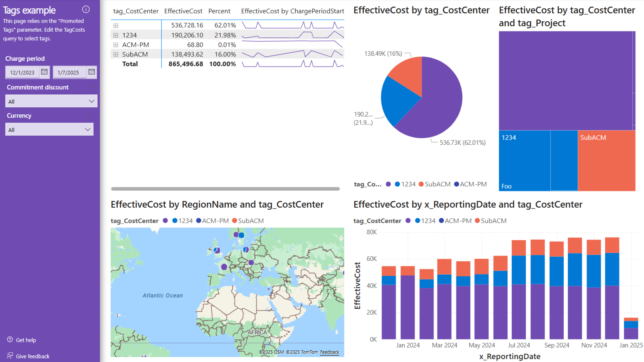Sort the table by the EffectiveCost column header
The height and width of the screenshot is (362, 644).
tap(183, 11)
